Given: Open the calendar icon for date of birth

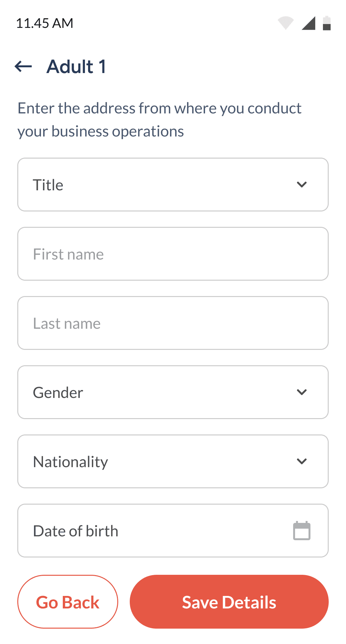Looking at the screenshot, I should pos(302,531).
